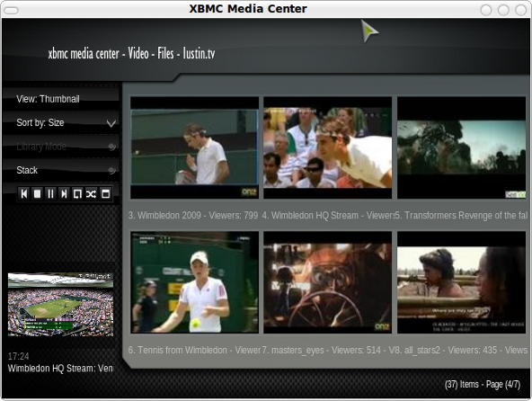The width and height of the screenshot is (532, 401).
Task: Toggle repeat playback mode
Action: 77,194
